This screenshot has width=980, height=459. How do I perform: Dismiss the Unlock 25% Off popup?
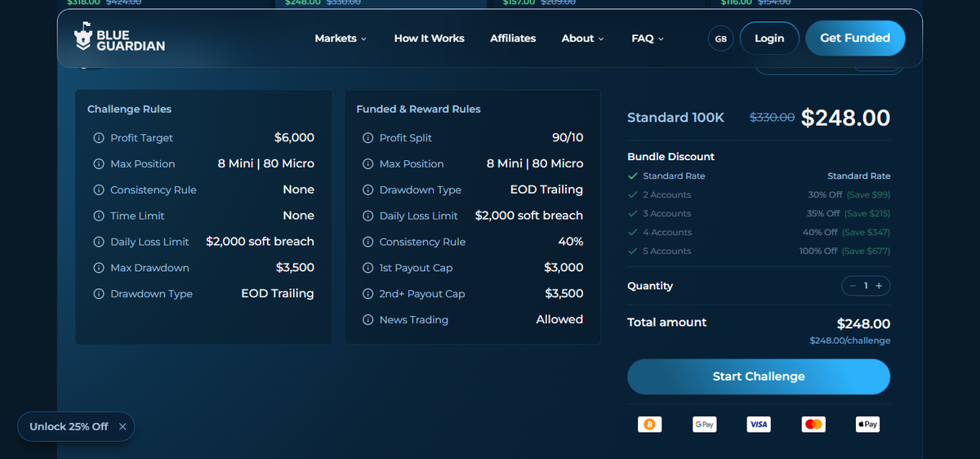pos(122,426)
